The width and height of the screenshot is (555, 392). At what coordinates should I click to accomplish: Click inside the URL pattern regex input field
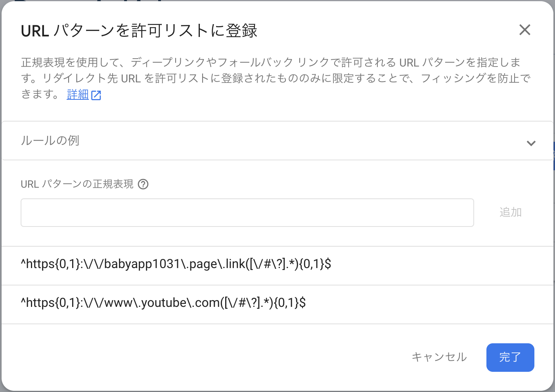[247, 212]
